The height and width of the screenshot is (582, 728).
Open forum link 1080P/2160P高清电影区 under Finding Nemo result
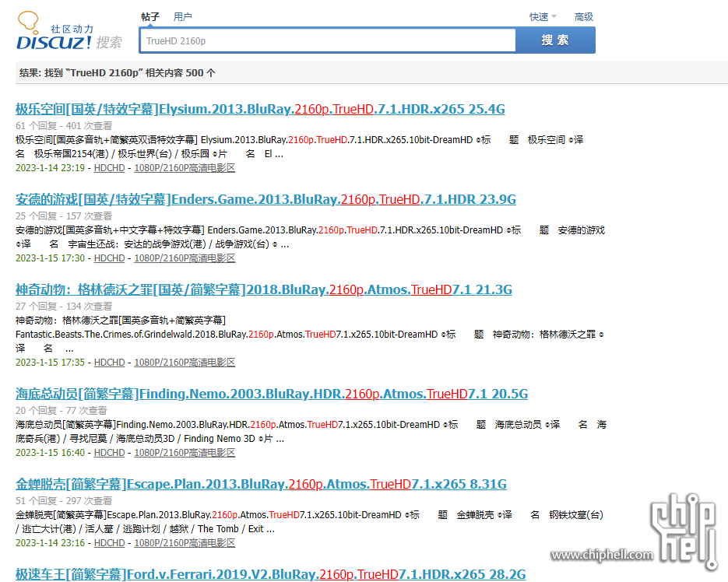(x=185, y=453)
